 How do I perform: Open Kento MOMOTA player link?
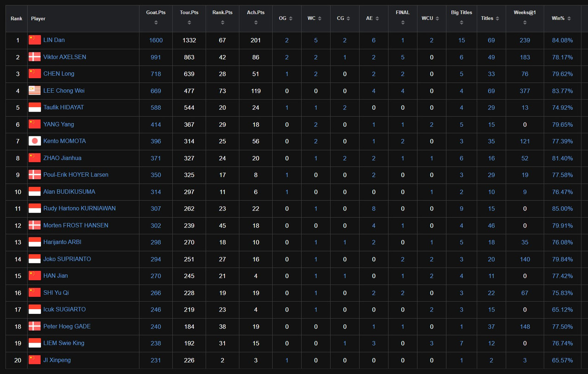tap(64, 141)
